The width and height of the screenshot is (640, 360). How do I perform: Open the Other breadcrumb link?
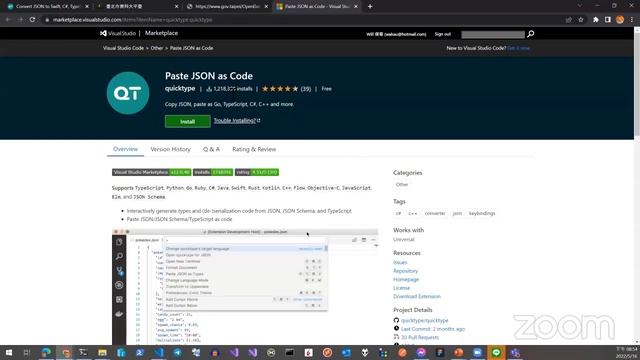(157, 48)
